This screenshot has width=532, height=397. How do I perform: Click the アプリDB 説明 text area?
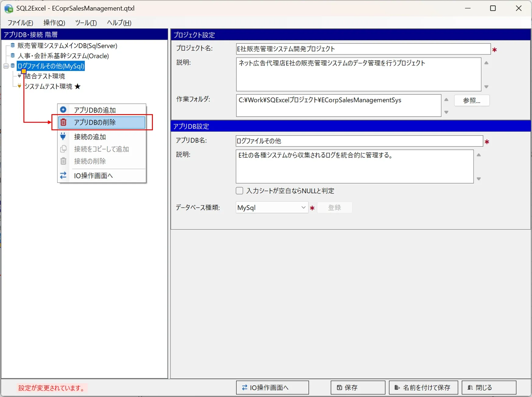(354, 166)
